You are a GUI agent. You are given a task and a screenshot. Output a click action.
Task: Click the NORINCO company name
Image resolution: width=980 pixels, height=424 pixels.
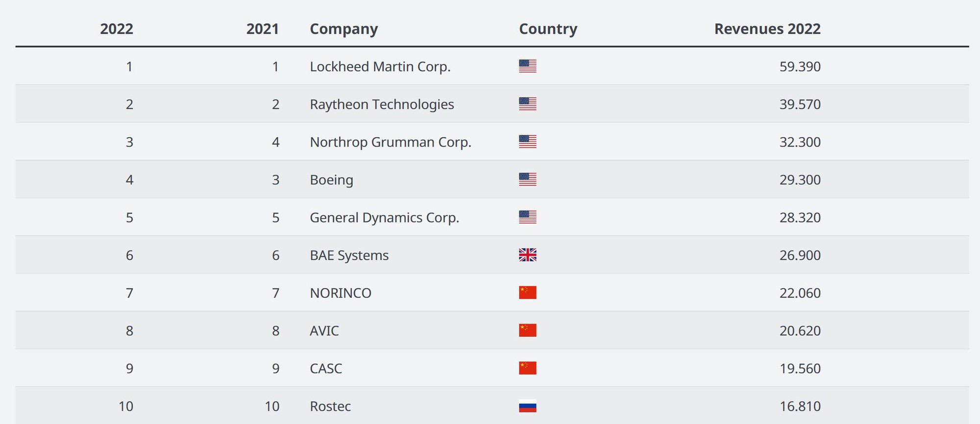click(x=341, y=293)
